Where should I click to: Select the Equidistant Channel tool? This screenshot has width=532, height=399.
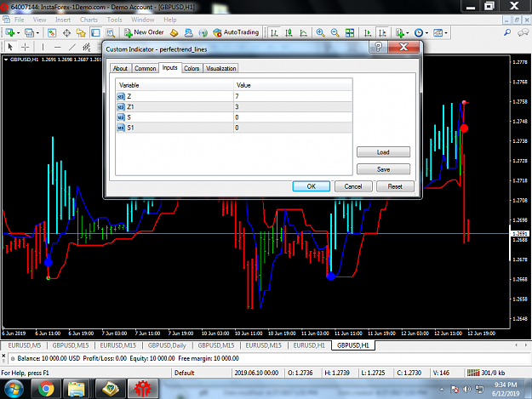click(x=87, y=47)
